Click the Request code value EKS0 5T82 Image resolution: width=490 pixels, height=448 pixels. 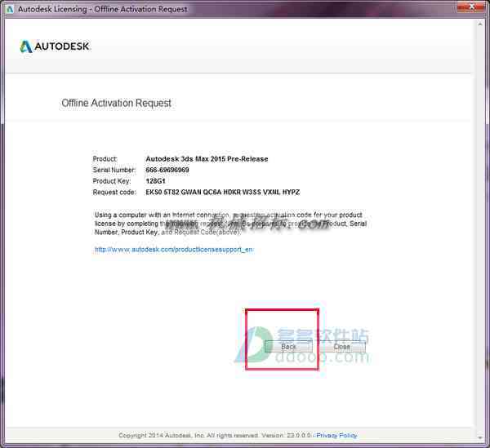[222, 192]
